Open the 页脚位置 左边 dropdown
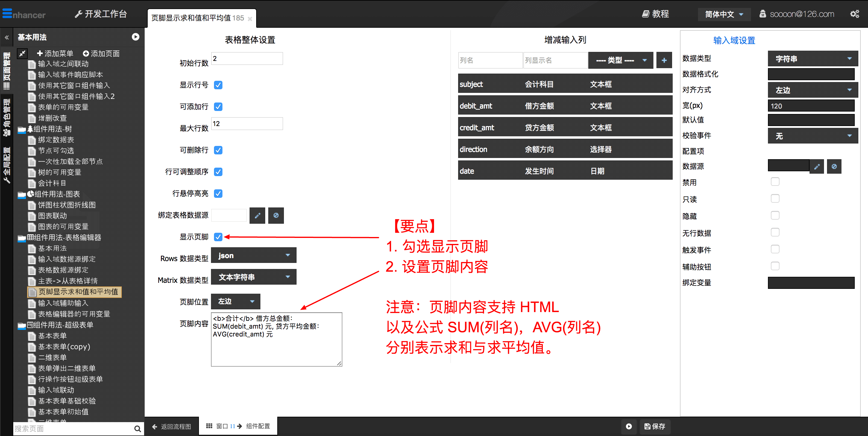868x436 pixels. (235, 302)
